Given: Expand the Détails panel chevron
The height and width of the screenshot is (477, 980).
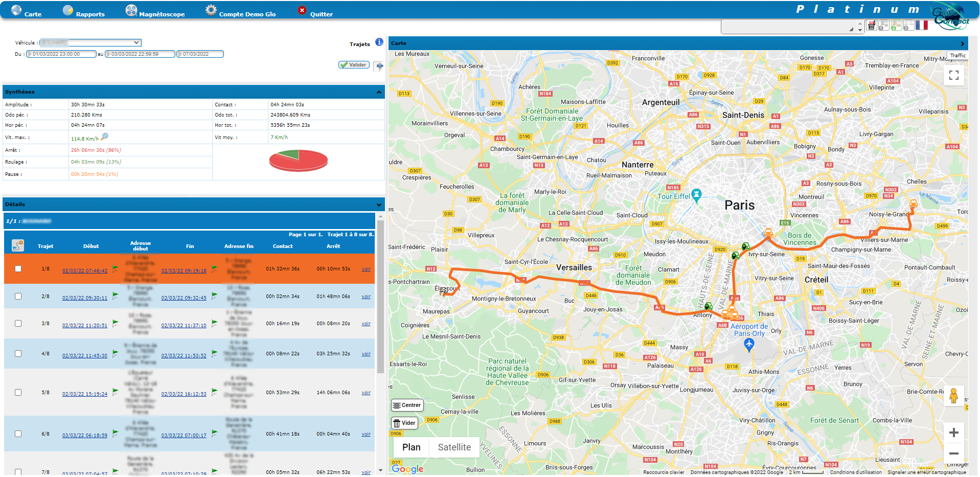Looking at the screenshot, I should 379,205.
